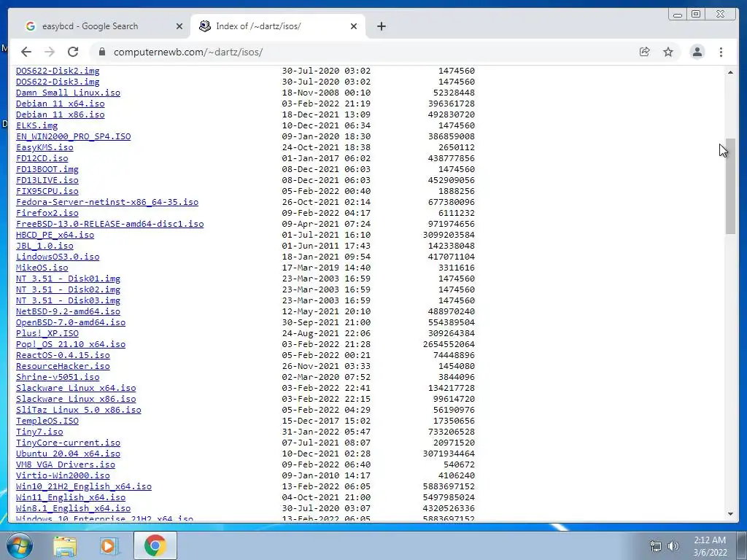Download Fedora-Server-netinst-x86_64-35.iso
747x560 pixels.
pyautogui.click(x=107, y=203)
